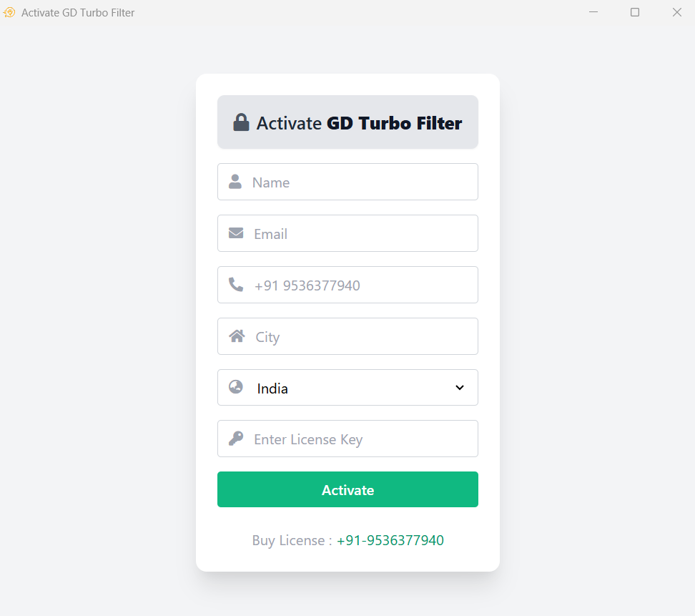Click the app icon in the title bar
The height and width of the screenshot is (616, 695).
(9, 12)
